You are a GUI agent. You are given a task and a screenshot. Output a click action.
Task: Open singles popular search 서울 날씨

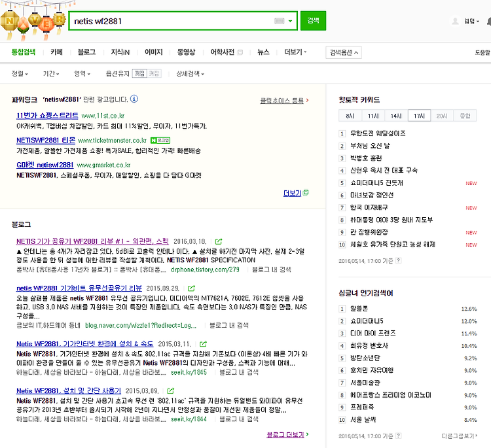pyautogui.click(x=363, y=419)
